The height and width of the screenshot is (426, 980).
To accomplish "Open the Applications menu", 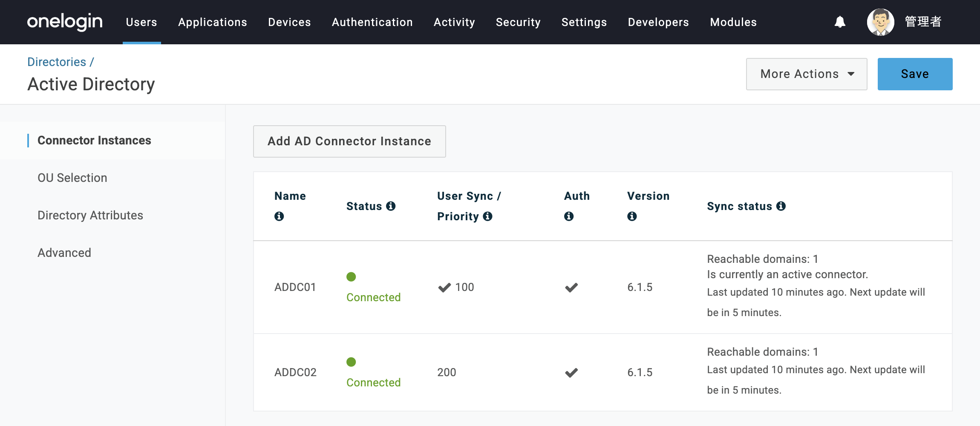I will tap(213, 22).
